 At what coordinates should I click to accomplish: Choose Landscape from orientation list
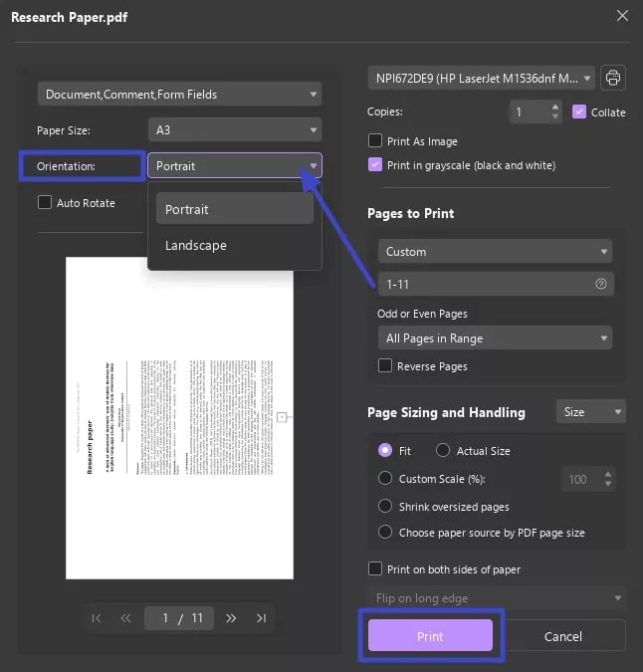(x=196, y=246)
